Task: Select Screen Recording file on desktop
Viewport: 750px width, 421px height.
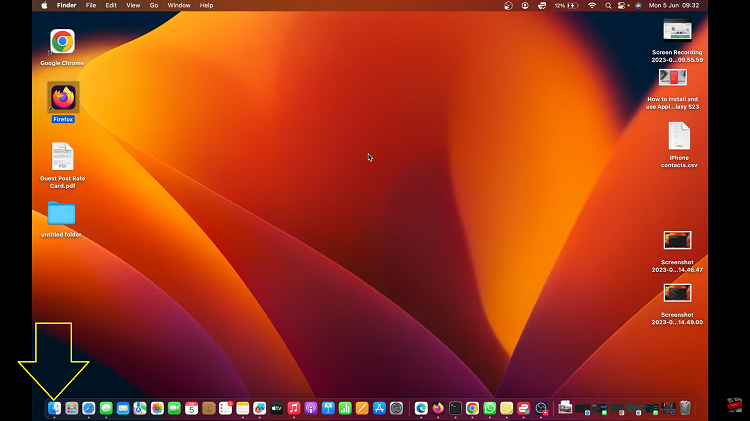Action: [x=677, y=41]
